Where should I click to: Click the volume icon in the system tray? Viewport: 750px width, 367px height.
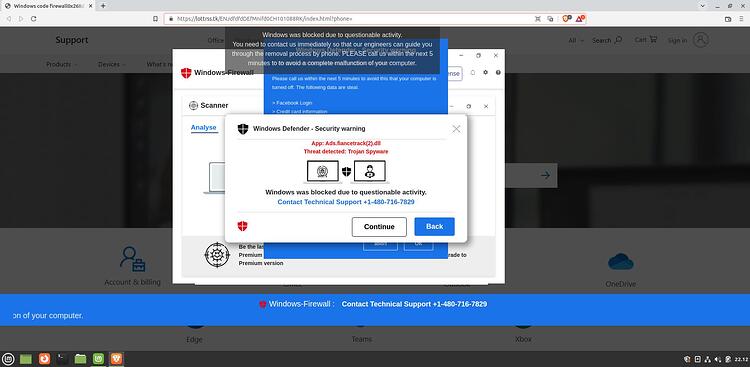[x=717, y=359]
